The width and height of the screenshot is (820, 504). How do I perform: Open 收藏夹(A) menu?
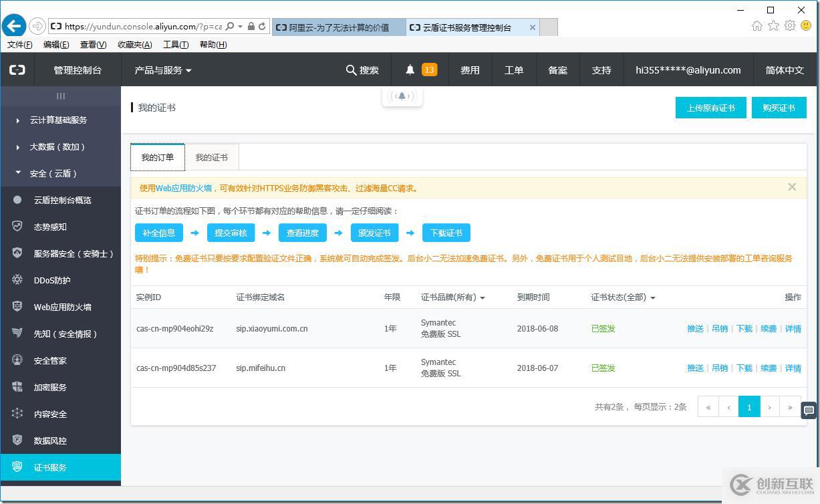coord(134,44)
